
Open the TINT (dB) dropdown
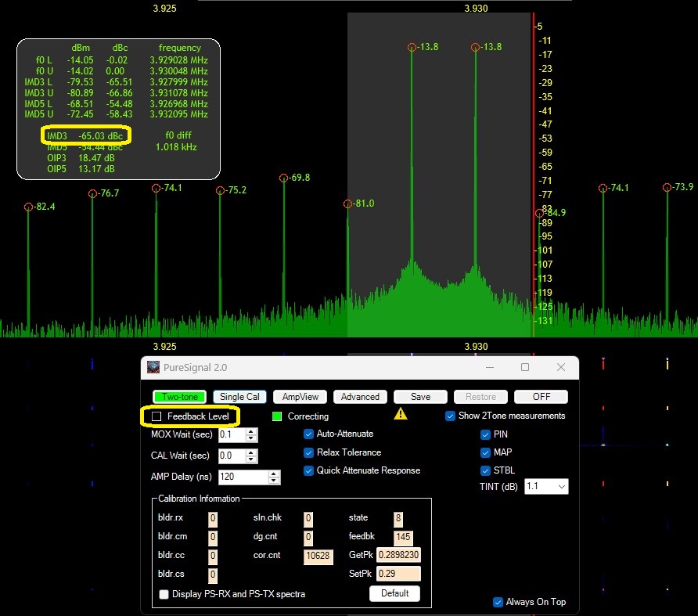[x=546, y=487]
